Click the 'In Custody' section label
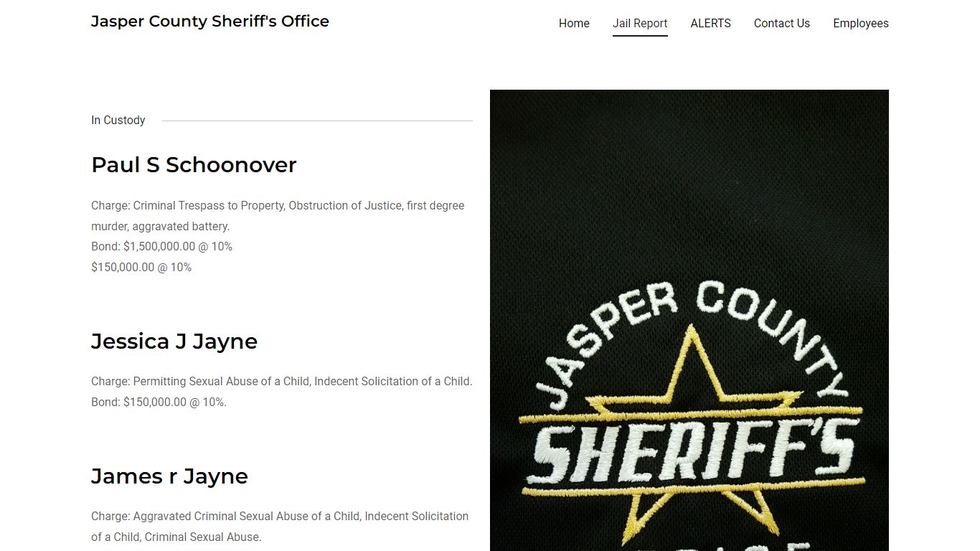Viewport: 980px width, 551px height. (x=118, y=120)
